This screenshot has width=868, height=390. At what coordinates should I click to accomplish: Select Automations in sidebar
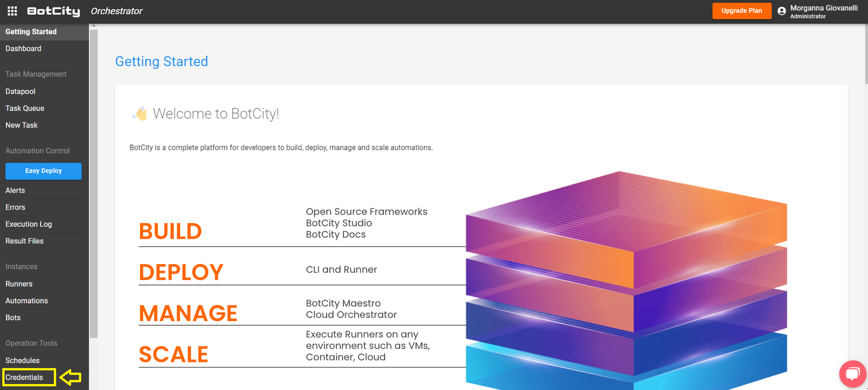(x=44, y=301)
